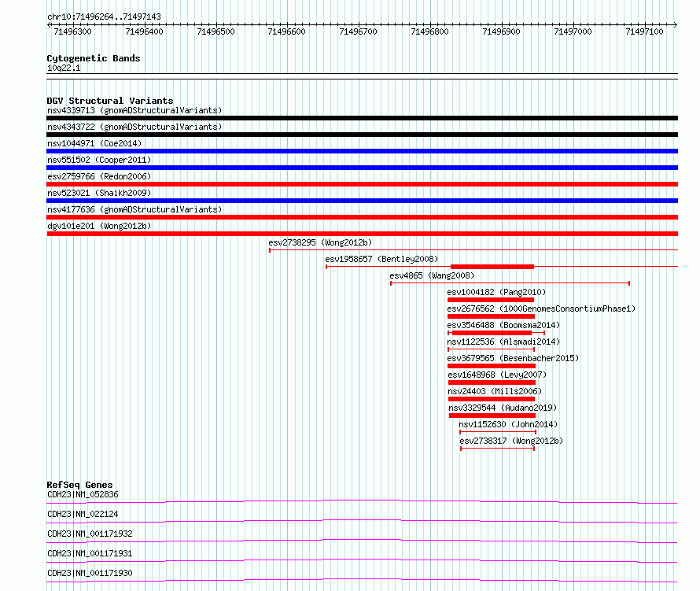Click nsv1152630 (John2014) variant label

508,424
